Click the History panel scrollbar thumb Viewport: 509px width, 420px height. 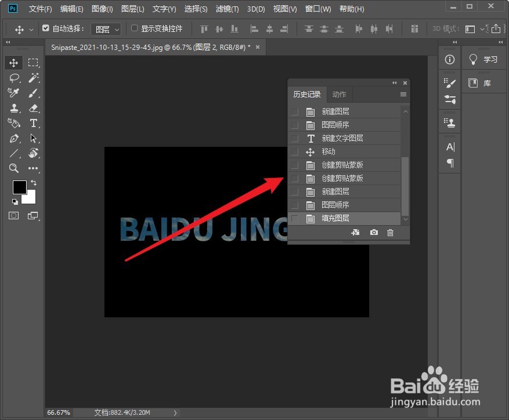(405, 186)
